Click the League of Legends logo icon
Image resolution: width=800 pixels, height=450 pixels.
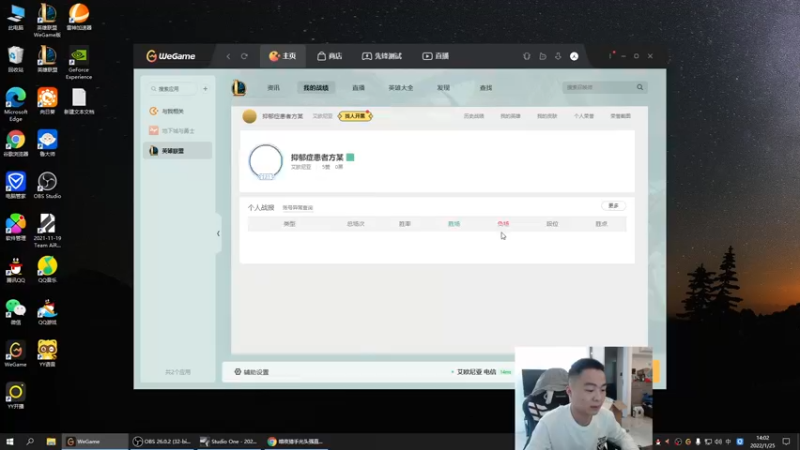(x=239, y=88)
